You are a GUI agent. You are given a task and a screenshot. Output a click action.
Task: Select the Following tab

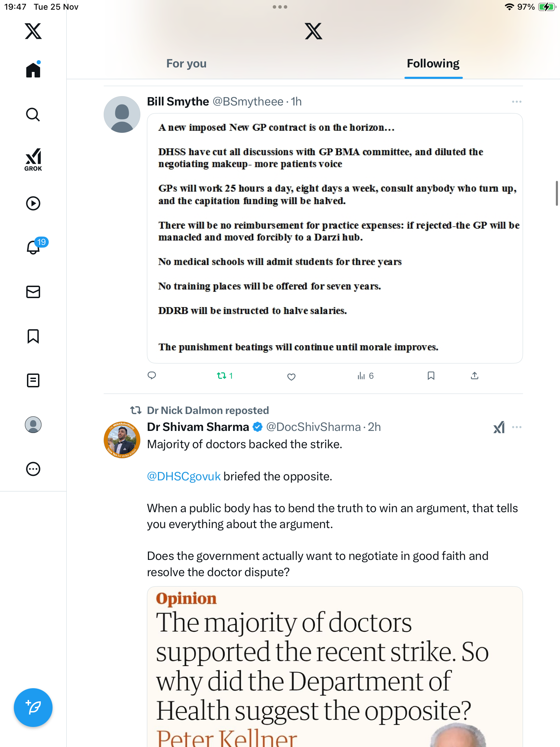pyautogui.click(x=433, y=64)
